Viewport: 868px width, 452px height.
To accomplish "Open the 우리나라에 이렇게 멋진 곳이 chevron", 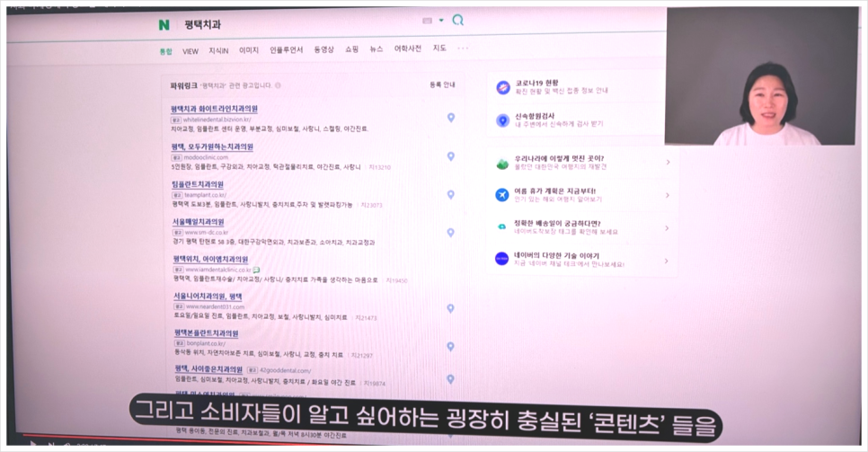I will [x=667, y=162].
